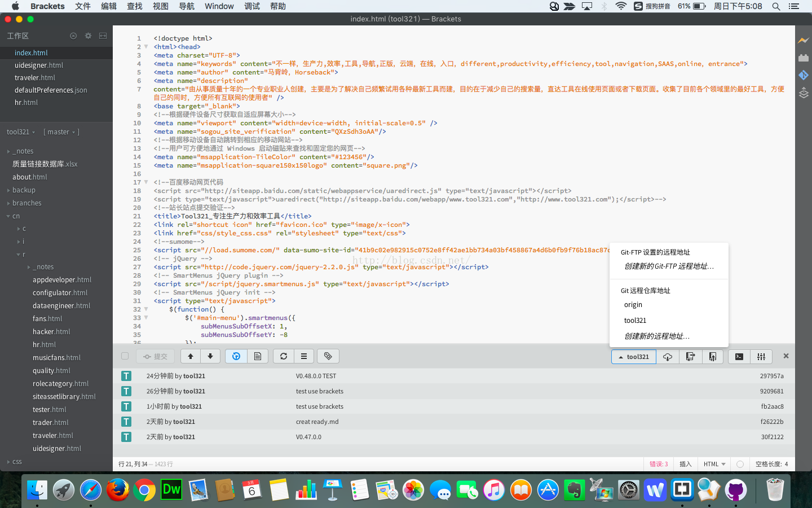Open the 导航 menu
The height and width of the screenshot is (508, 812).
point(187,6)
